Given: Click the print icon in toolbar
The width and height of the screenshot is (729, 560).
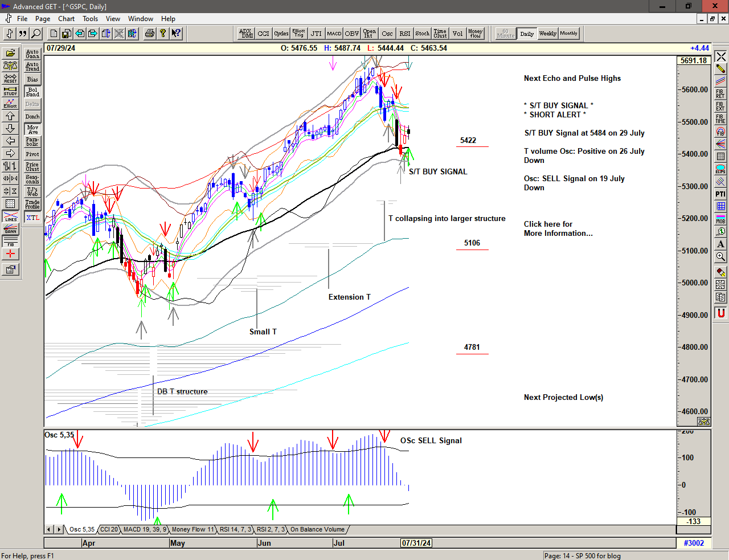Looking at the screenshot, I should coord(149,34).
